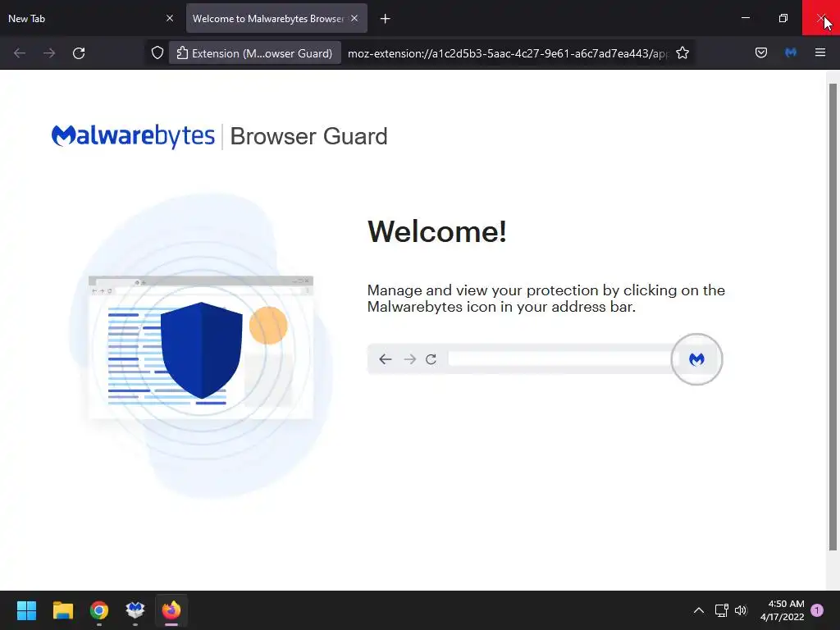840x630 pixels.
Task: Click Firefox icon in taskbar
Action: (x=171, y=610)
